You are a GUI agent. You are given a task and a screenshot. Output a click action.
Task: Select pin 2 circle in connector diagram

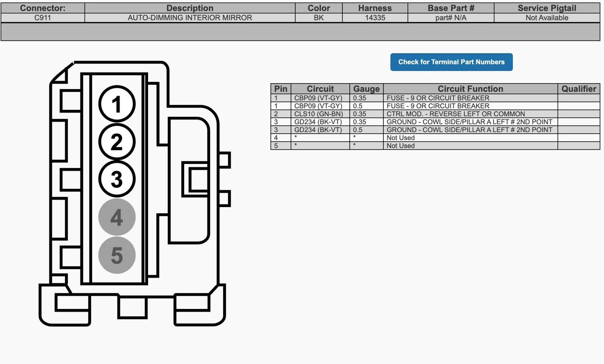[117, 141]
